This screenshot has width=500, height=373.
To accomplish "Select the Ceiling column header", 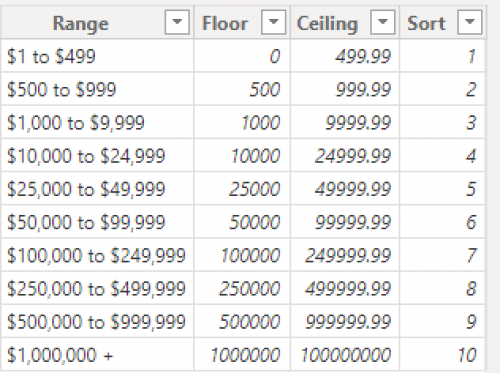I will click(345, 22).
